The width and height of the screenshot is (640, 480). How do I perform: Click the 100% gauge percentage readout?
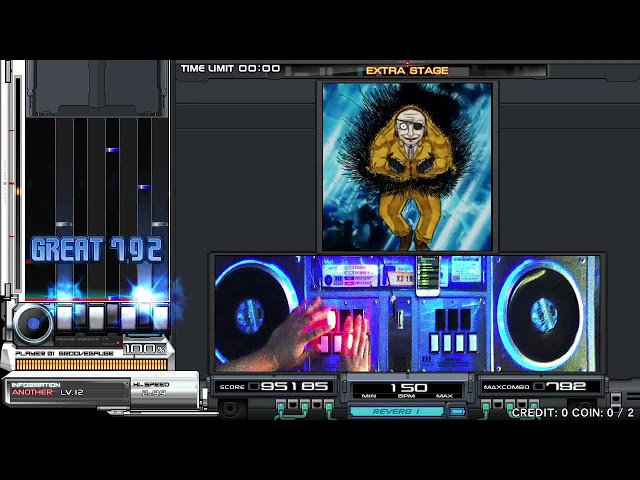click(145, 349)
